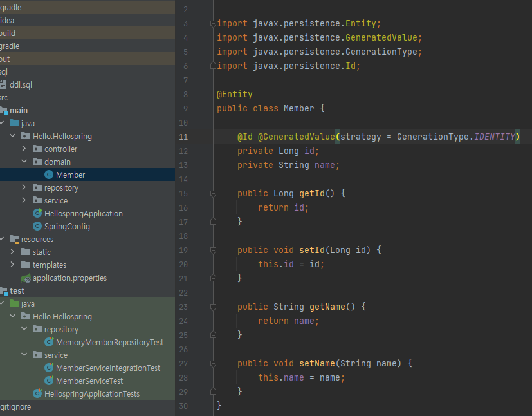Image resolution: width=532 pixels, height=416 pixels.
Task: Collapse the test service package
Action: click(24, 355)
